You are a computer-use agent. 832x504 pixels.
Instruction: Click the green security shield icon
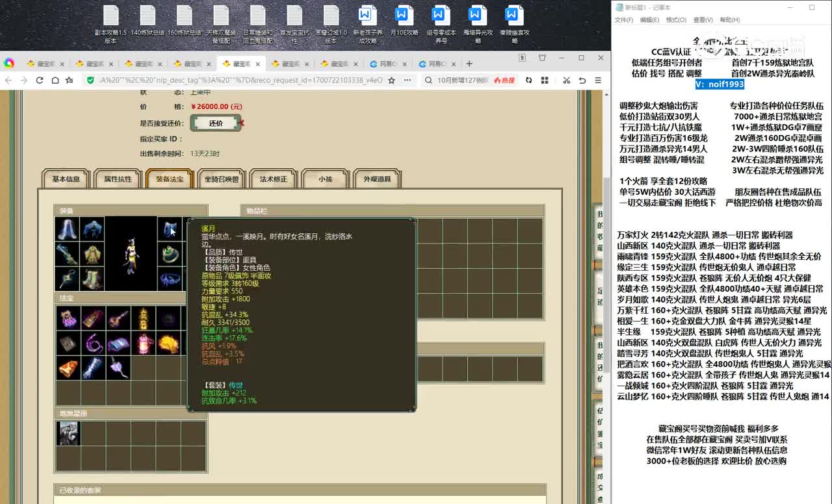point(91,80)
